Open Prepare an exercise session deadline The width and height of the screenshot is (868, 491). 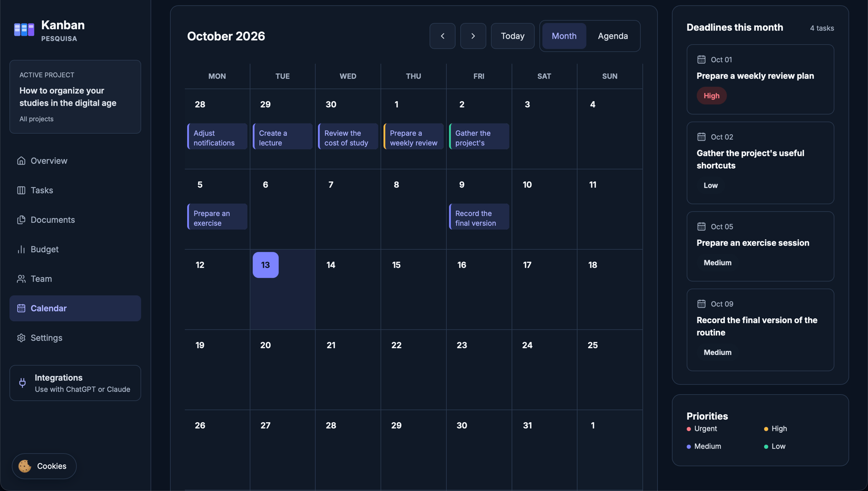click(x=760, y=246)
